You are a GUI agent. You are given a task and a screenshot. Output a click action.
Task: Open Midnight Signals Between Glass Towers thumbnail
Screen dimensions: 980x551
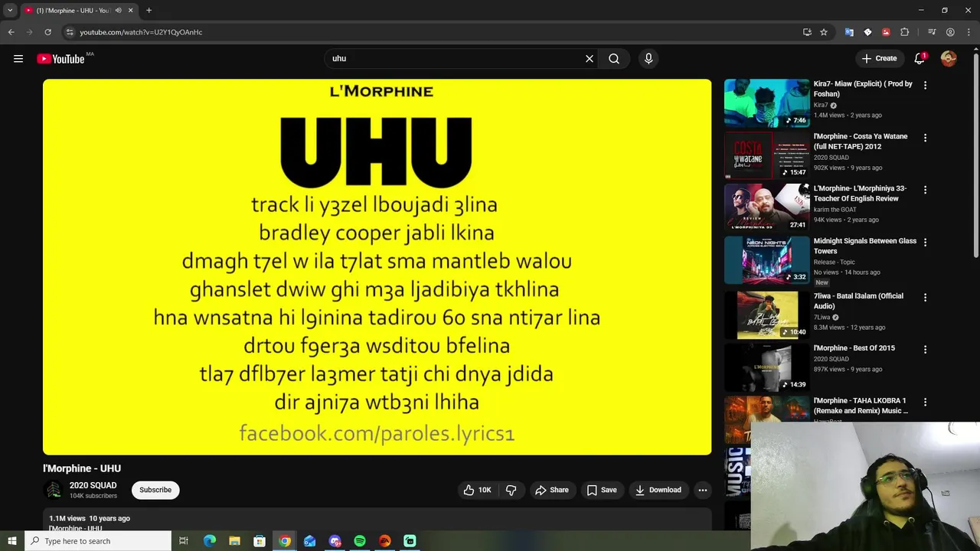click(x=766, y=260)
